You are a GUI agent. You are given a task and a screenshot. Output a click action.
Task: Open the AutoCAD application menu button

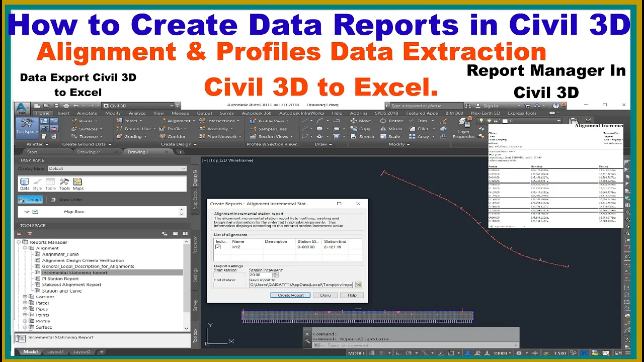pos(22,108)
